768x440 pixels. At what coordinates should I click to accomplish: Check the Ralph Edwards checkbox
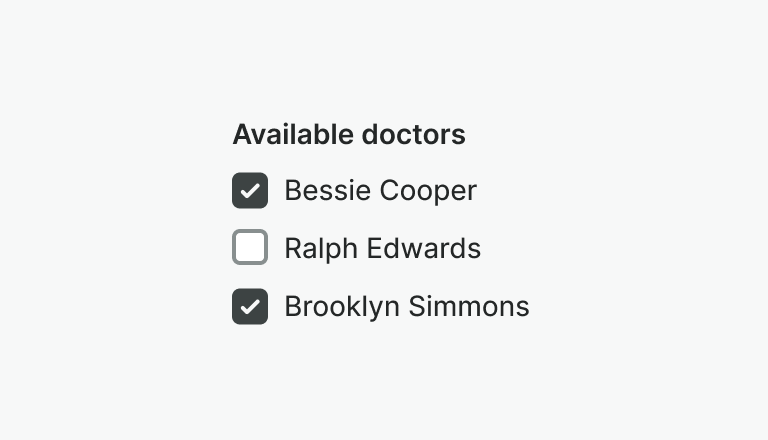tap(250, 248)
